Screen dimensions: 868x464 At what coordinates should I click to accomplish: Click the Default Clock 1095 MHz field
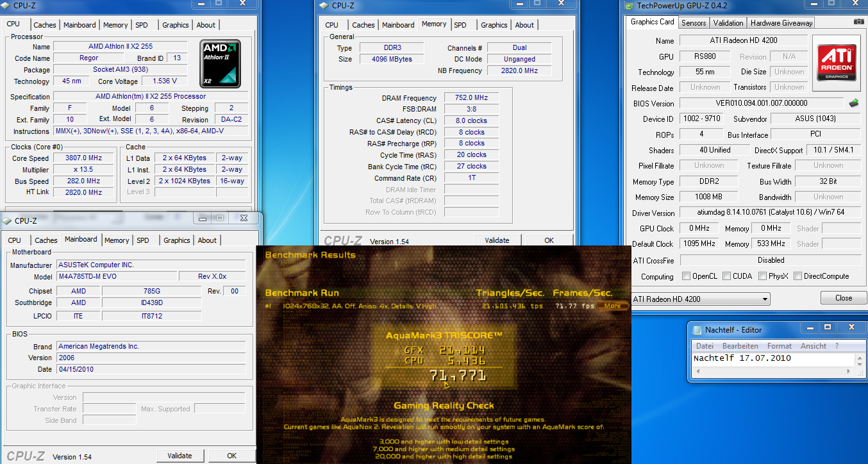[698, 244]
